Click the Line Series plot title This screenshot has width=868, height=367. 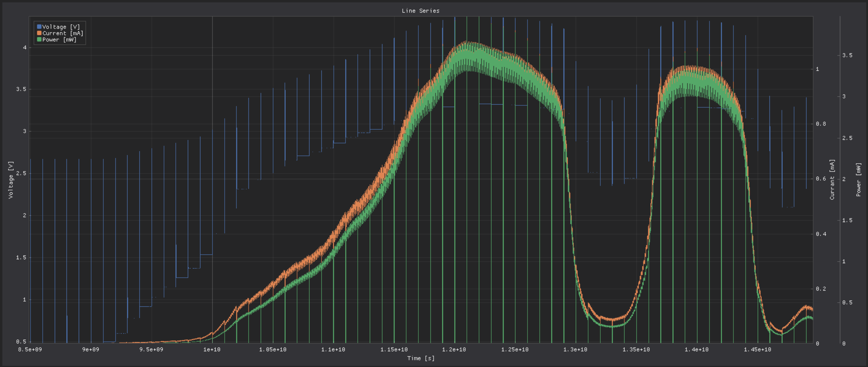[421, 11]
